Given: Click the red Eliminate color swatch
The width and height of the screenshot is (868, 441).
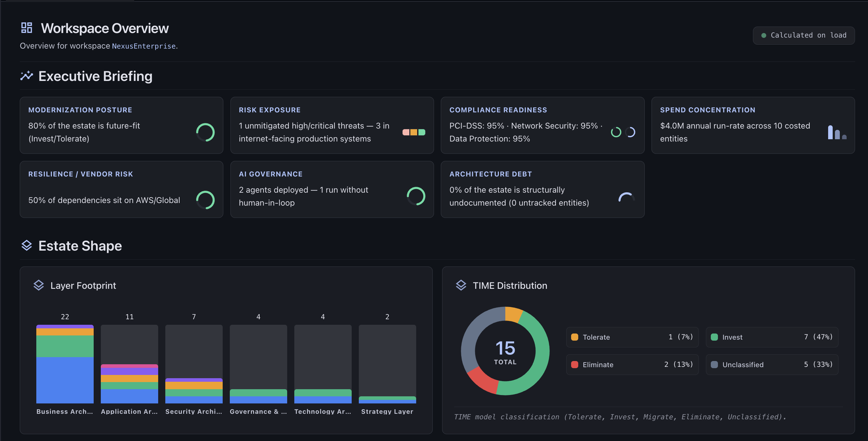Looking at the screenshot, I should coord(575,365).
